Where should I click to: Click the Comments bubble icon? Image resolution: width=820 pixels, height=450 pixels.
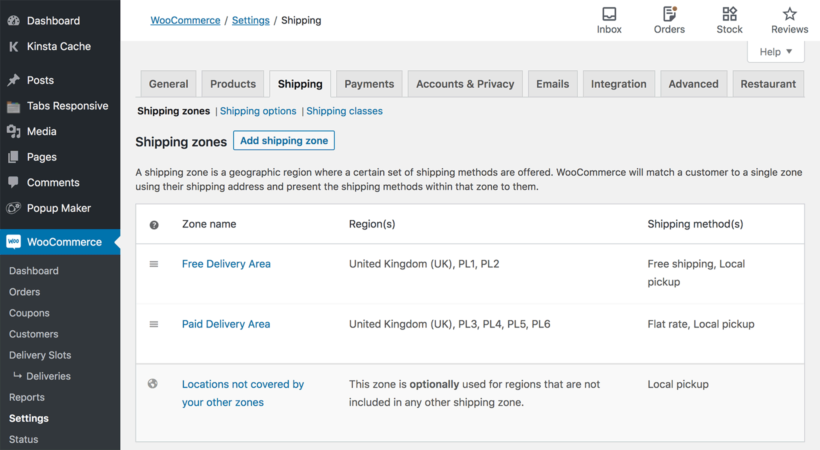click(x=14, y=182)
